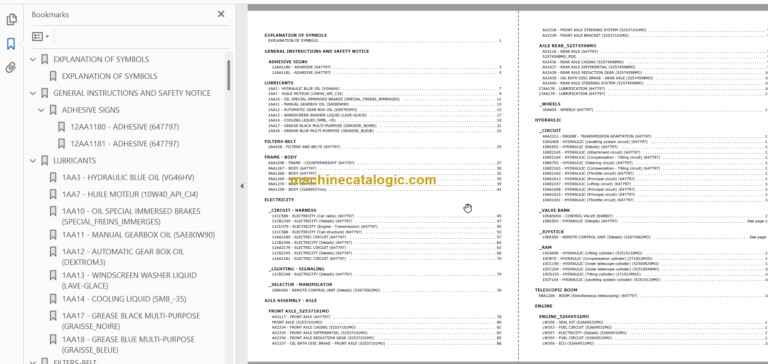Collapse the FILTERS-BELT bookmark group
This screenshot has height=364, width=768.
[x=33, y=362]
